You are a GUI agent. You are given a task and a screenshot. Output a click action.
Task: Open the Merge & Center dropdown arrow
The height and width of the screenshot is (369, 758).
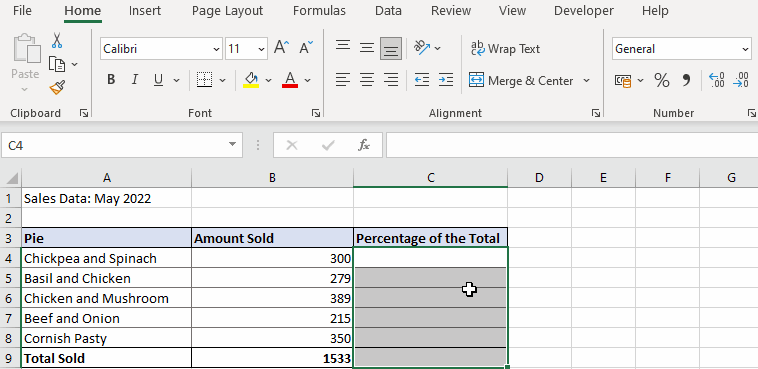[x=586, y=80]
